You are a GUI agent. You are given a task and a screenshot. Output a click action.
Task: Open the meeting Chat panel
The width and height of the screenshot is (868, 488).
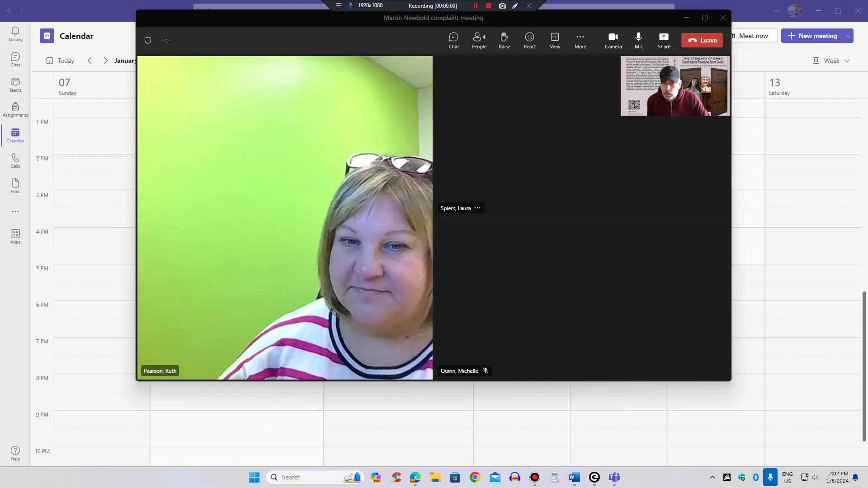(453, 40)
